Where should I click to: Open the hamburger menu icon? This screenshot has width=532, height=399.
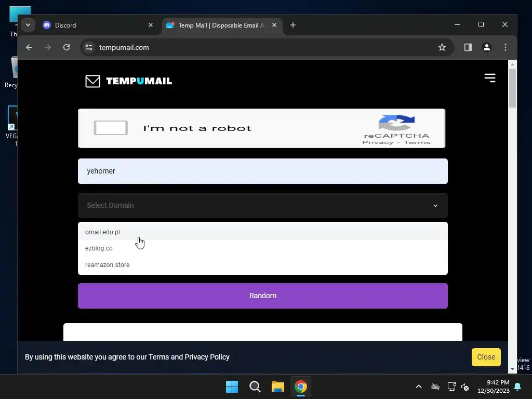click(489, 78)
